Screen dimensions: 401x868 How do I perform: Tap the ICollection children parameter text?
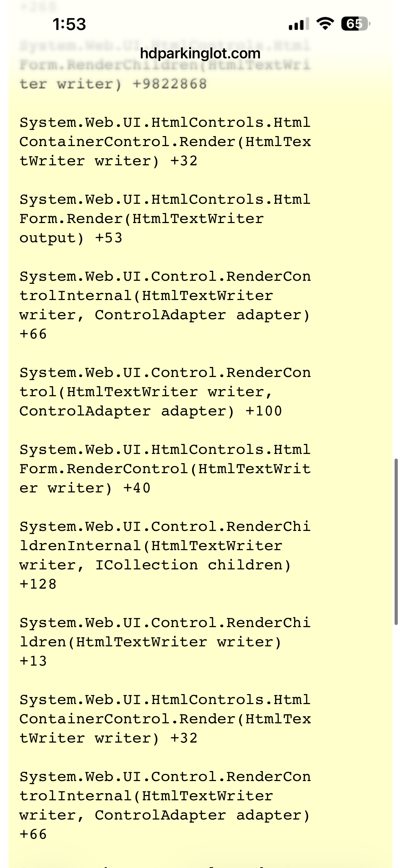193,565
